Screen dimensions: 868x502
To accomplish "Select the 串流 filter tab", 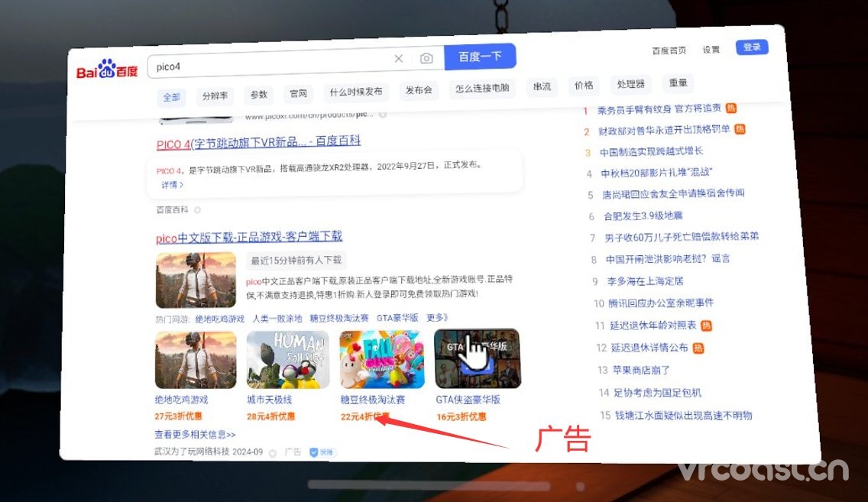I will [x=542, y=86].
